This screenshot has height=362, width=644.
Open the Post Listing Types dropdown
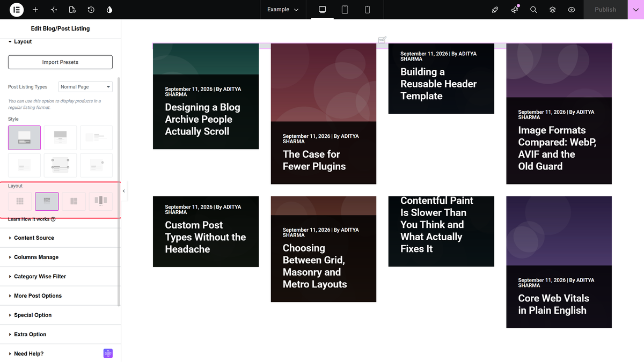(85, 87)
